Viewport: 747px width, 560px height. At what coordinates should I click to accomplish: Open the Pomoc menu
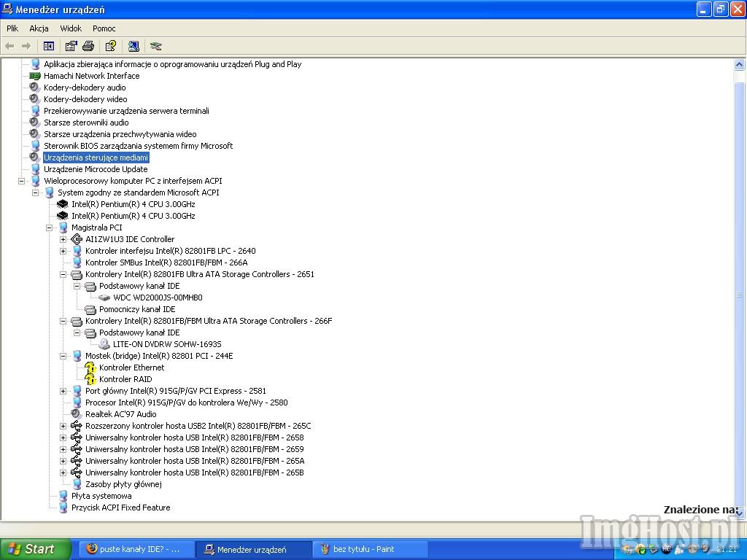click(x=104, y=28)
